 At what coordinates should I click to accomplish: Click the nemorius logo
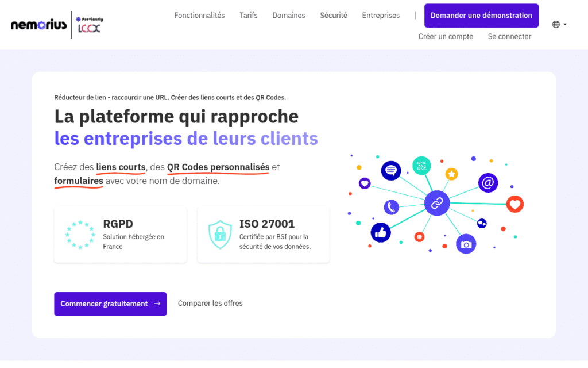coord(38,25)
